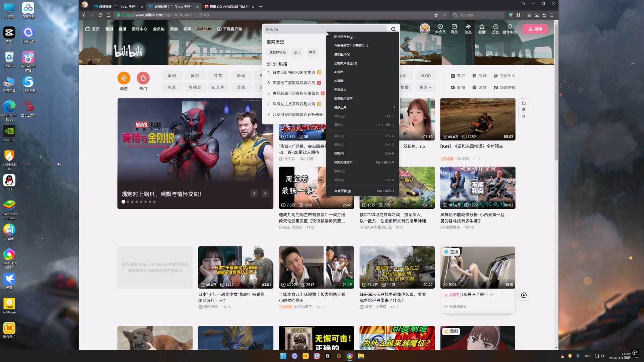Click the bilibili logo on banner

128,51
